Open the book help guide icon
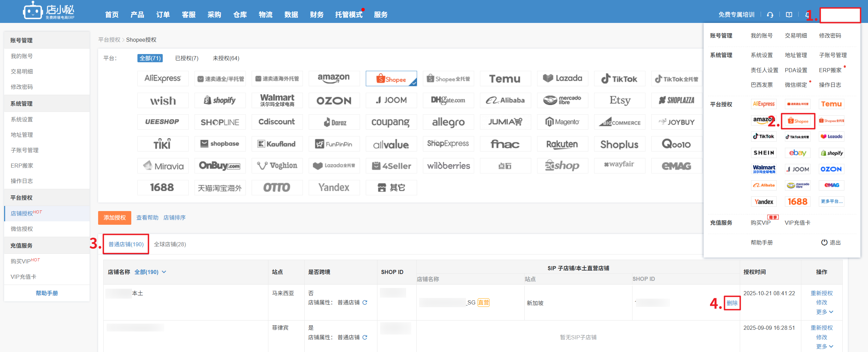Screen dimensions: 868x352 point(789,15)
